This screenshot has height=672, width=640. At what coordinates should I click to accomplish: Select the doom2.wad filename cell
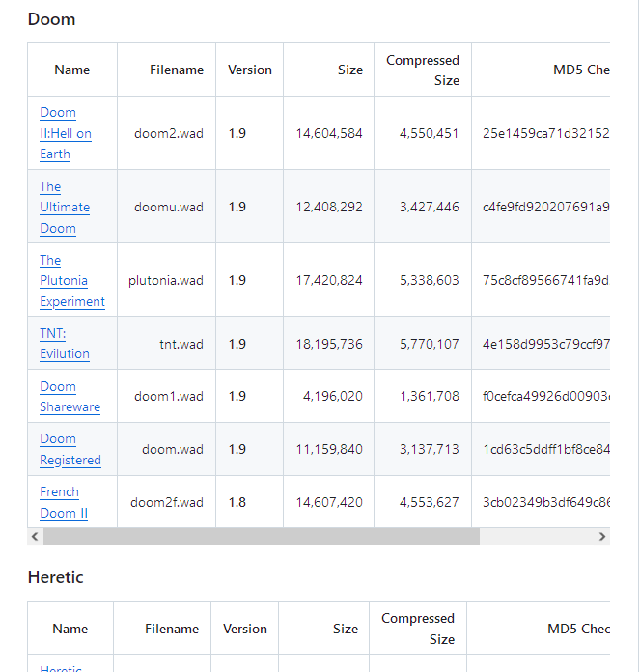169,133
